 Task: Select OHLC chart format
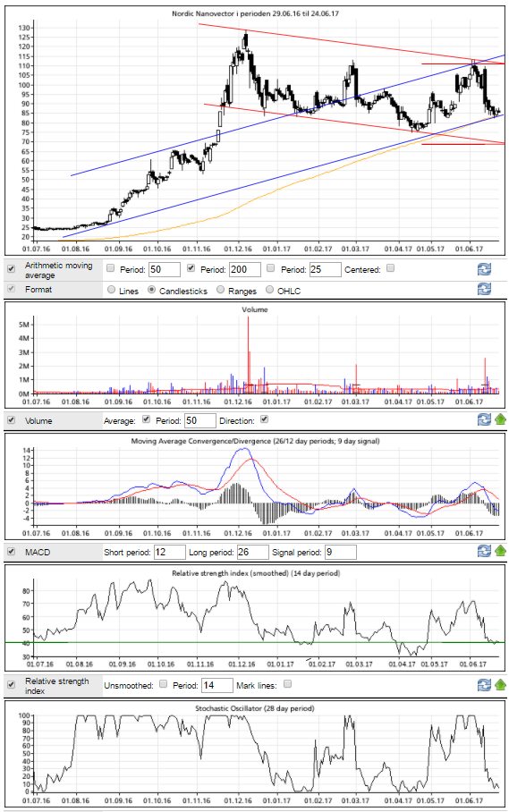269,290
